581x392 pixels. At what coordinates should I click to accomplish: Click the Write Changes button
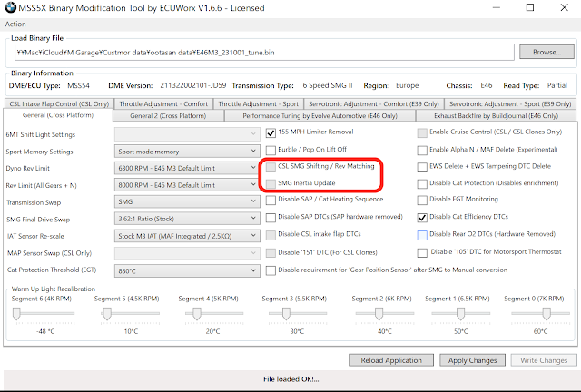[544, 360]
